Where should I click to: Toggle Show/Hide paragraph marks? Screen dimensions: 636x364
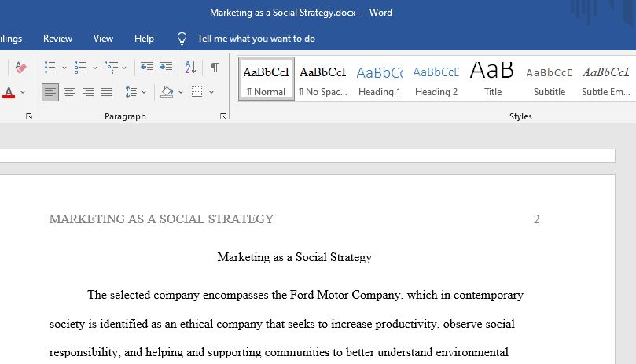coord(215,68)
